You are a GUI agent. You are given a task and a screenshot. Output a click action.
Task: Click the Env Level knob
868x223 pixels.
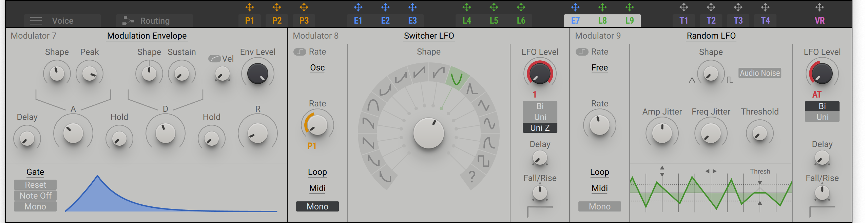click(257, 74)
